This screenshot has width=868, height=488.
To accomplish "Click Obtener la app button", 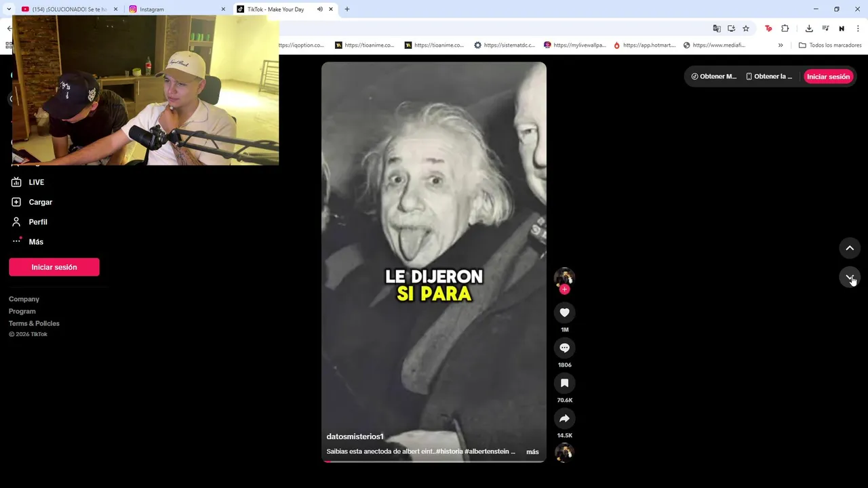I will [769, 77].
